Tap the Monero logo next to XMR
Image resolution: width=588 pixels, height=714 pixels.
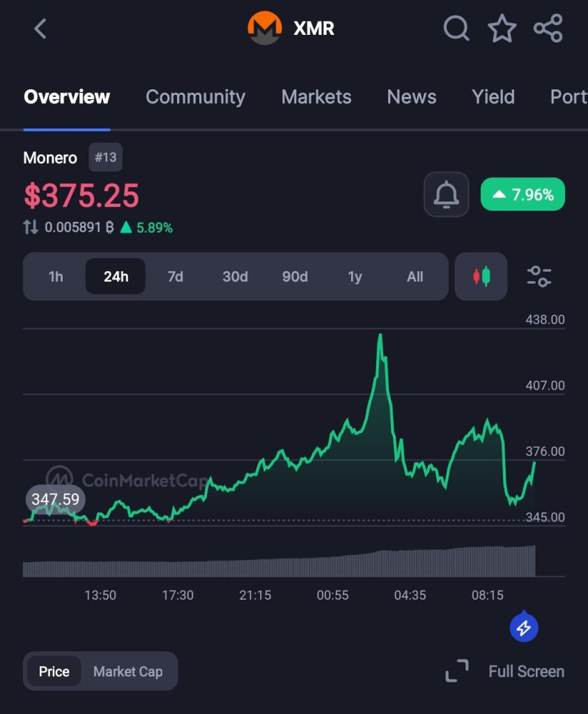(x=265, y=28)
